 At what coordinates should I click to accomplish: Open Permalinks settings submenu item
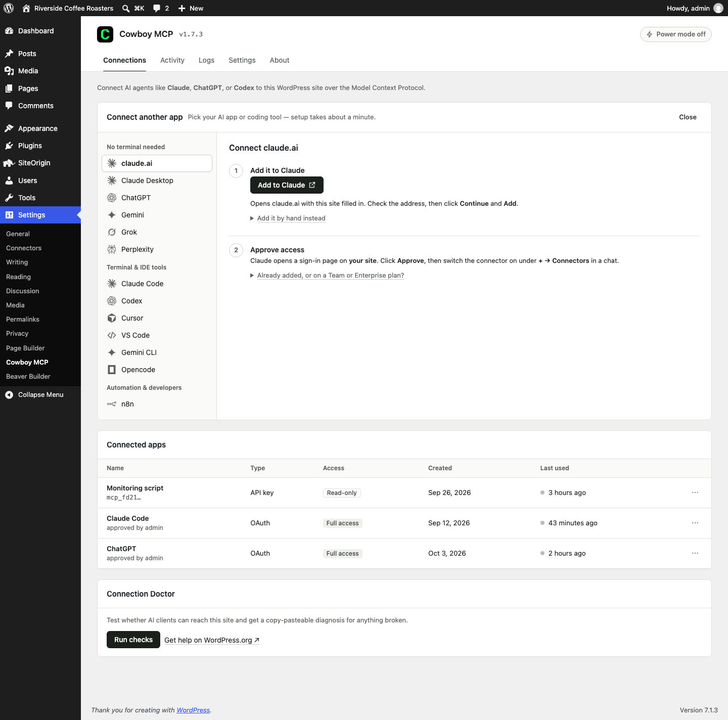pyautogui.click(x=23, y=320)
